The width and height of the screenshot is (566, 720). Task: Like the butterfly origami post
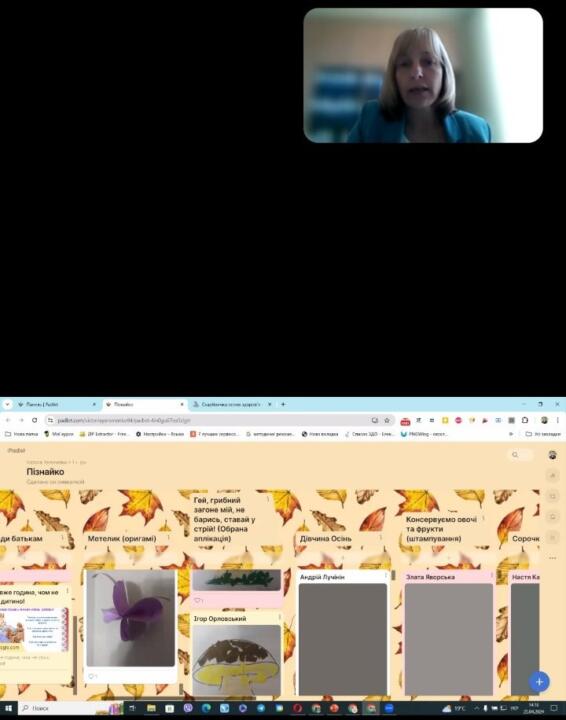91,676
